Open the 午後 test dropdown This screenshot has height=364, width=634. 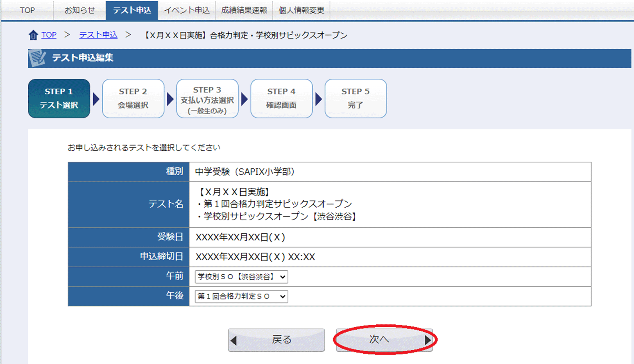pyautogui.click(x=241, y=296)
